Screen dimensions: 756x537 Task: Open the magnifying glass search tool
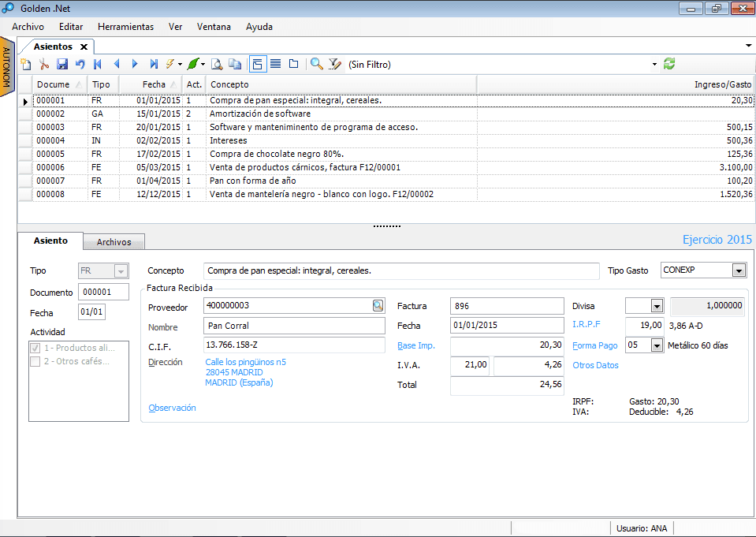(x=316, y=64)
